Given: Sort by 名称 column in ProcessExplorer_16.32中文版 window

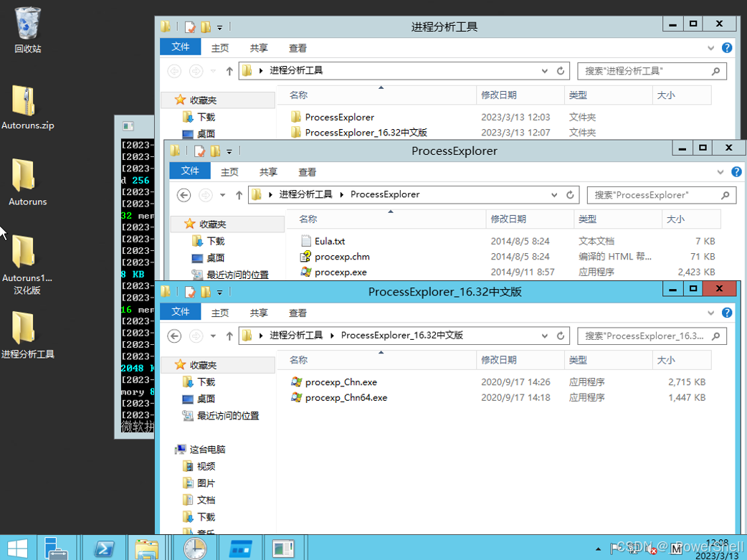Looking at the screenshot, I should (x=377, y=360).
